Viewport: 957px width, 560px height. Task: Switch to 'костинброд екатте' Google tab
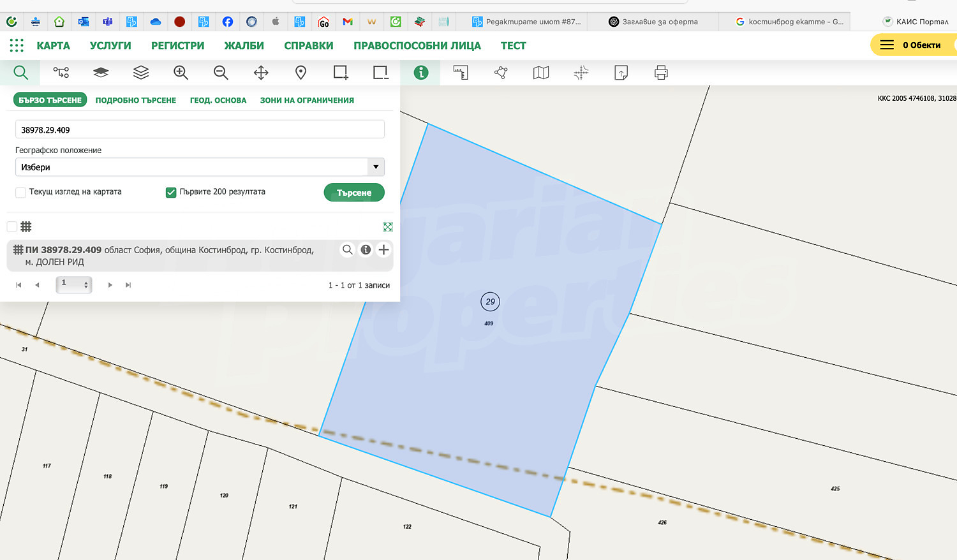click(x=790, y=22)
